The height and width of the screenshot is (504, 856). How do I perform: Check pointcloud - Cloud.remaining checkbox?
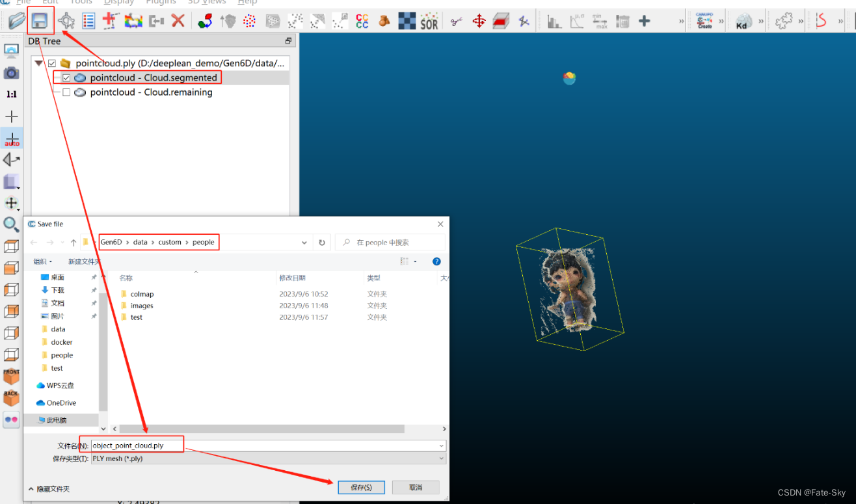[x=66, y=92]
